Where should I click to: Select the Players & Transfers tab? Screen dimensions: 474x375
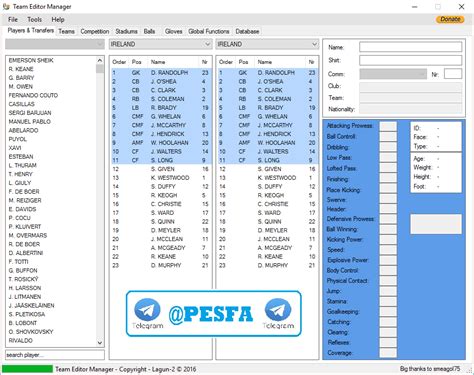pos(30,30)
